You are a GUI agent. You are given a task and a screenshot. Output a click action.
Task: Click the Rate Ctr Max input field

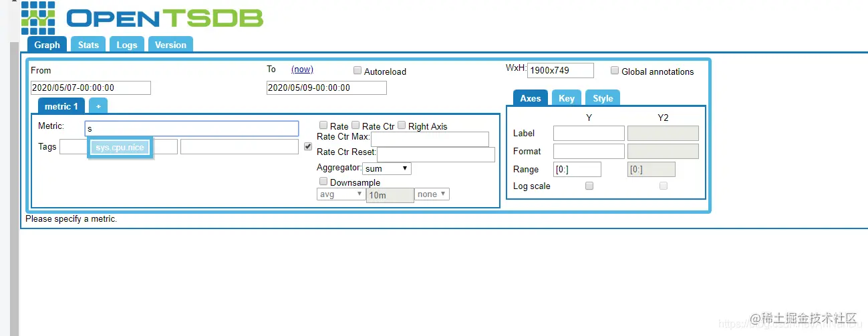430,139
